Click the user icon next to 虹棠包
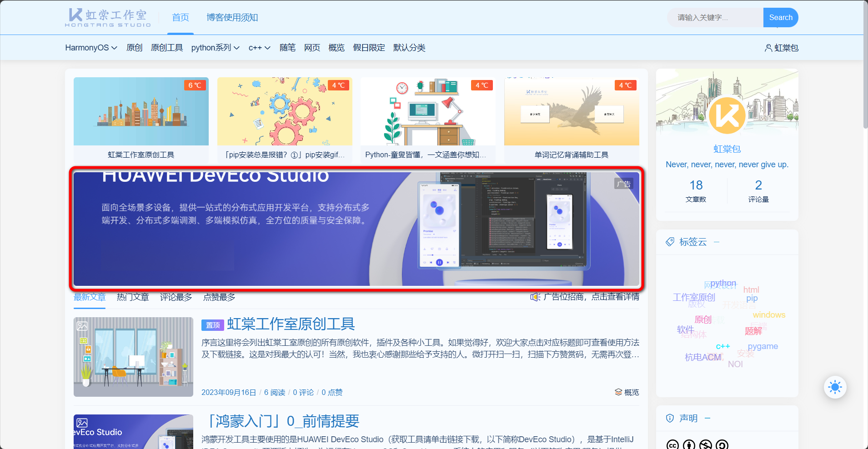 [x=768, y=48]
